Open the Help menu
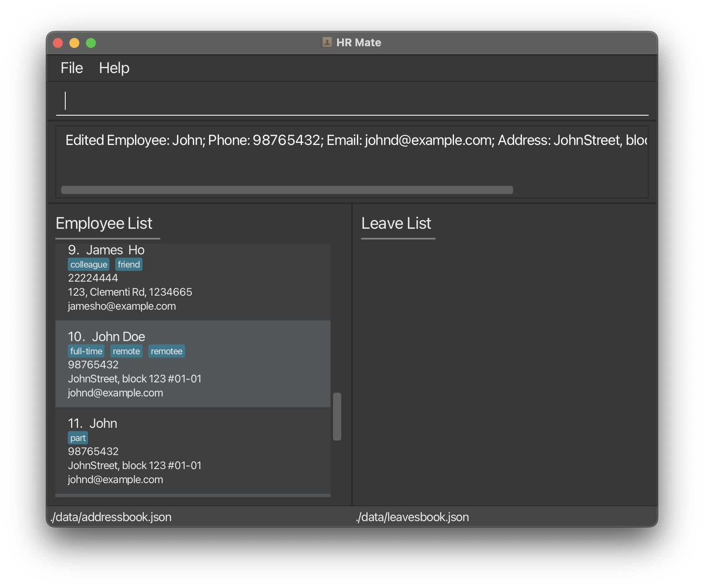Image resolution: width=704 pixels, height=588 pixels. [114, 68]
